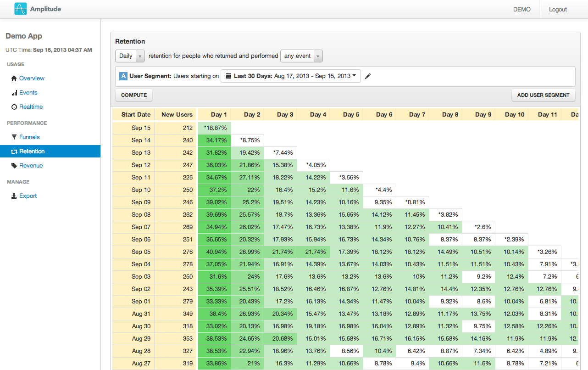Click the Realtime clock icon
588x370 pixels.
tap(14, 107)
